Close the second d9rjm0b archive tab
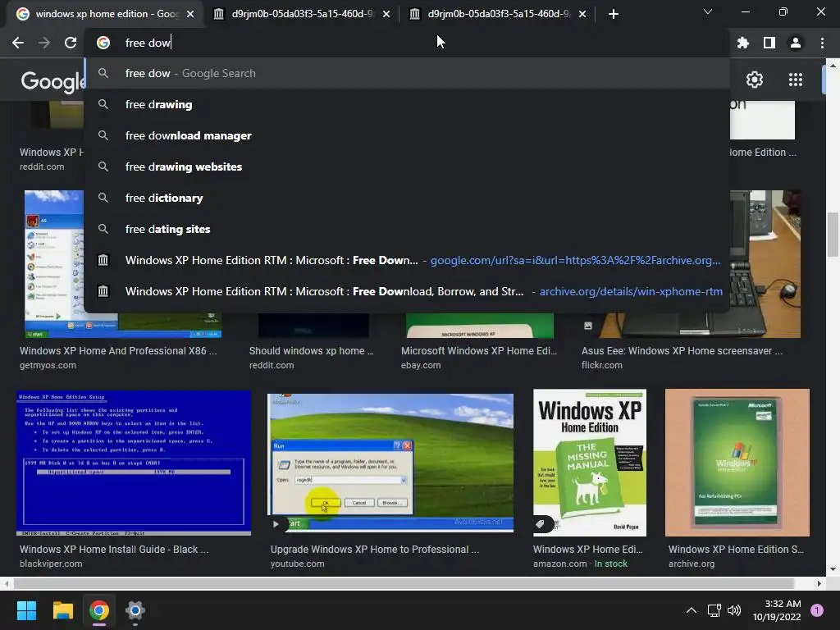Screen dimensions: 840x630 point(386,15)
